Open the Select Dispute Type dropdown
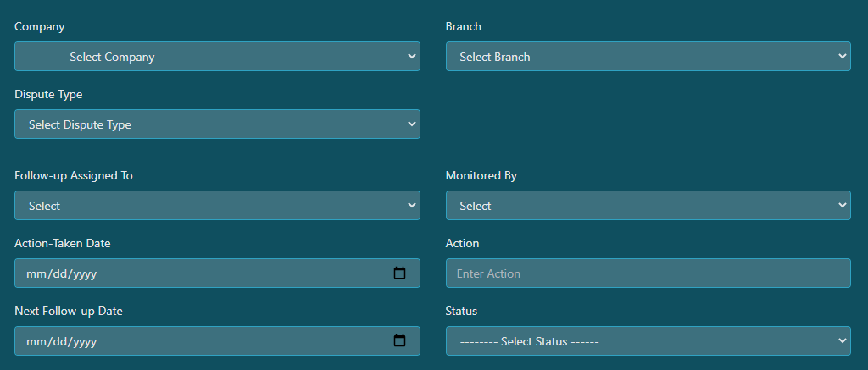 coord(217,124)
